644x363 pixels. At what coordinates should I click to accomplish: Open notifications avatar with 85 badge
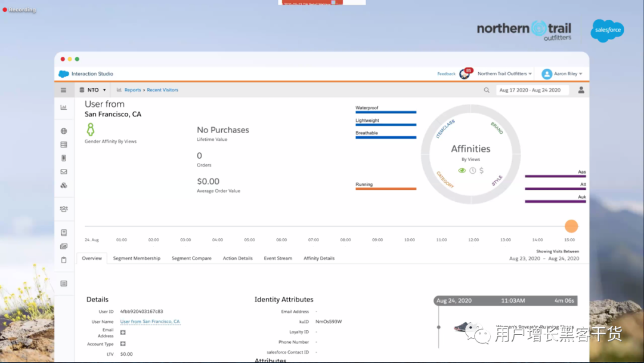[x=466, y=73]
